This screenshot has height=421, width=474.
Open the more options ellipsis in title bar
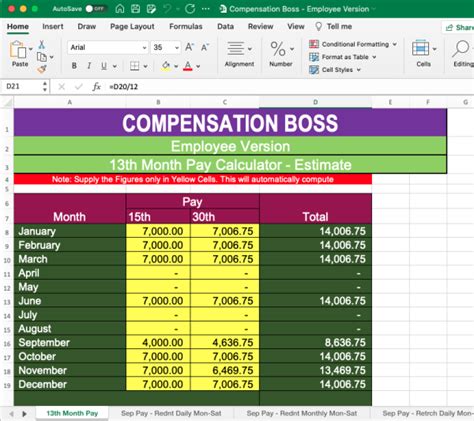[x=206, y=9]
